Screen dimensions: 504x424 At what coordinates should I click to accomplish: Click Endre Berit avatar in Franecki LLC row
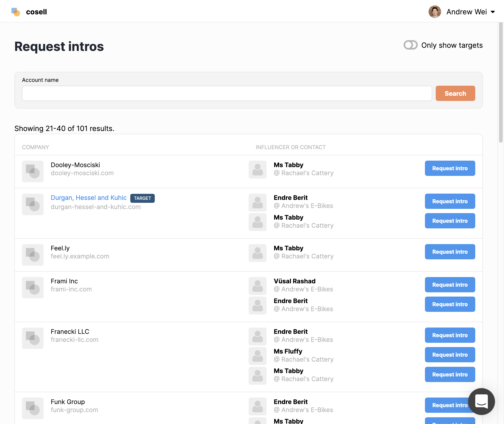pyautogui.click(x=257, y=336)
